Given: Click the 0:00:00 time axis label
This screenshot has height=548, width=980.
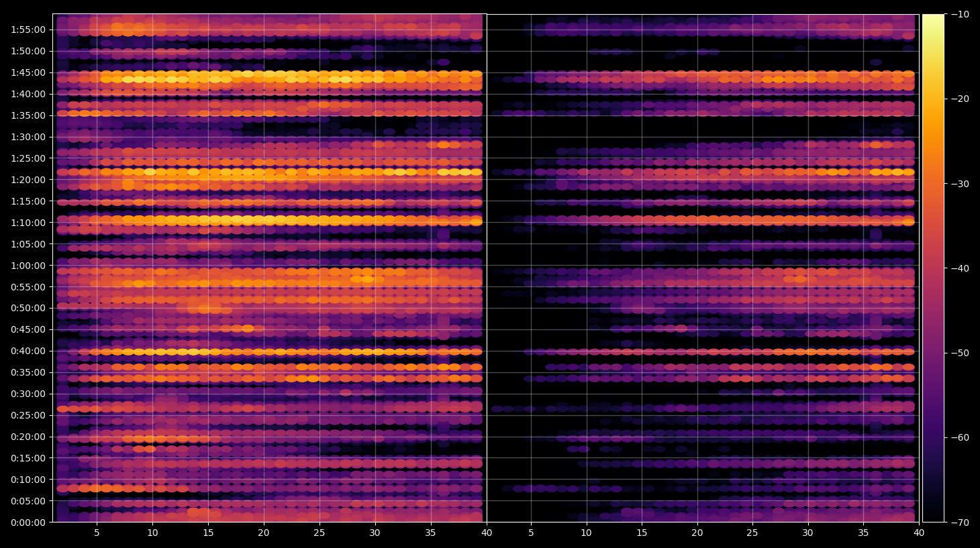Looking at the screenshot, I should (x=28, y=523).
